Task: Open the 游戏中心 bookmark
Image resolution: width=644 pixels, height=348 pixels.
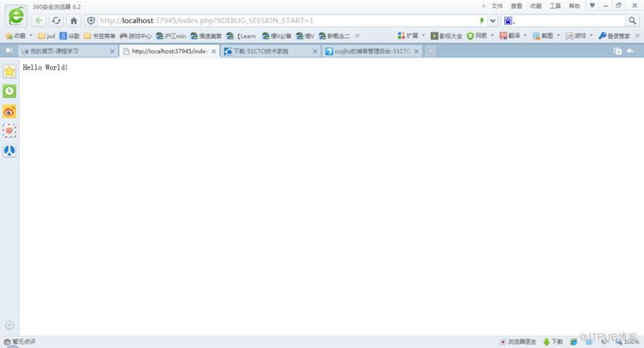Action: pos(135,36)
